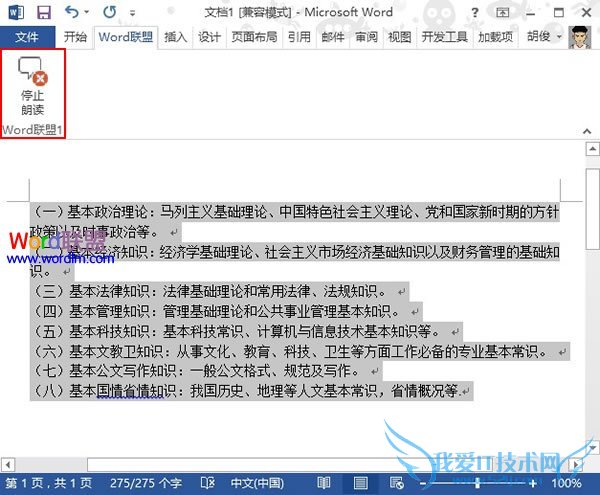
Task: Click the zoom out minus button
Action: pyautogui.click(x=423, y=484)
